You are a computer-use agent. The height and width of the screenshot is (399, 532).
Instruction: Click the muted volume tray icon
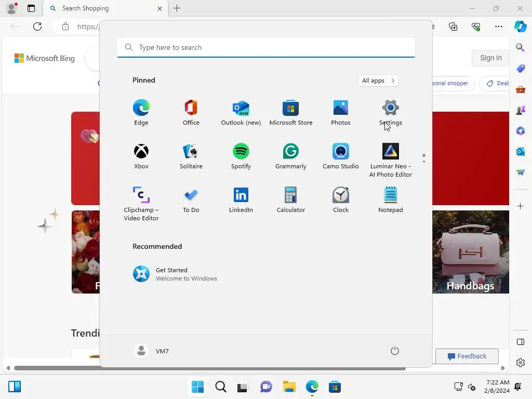(x=472, y=387)
